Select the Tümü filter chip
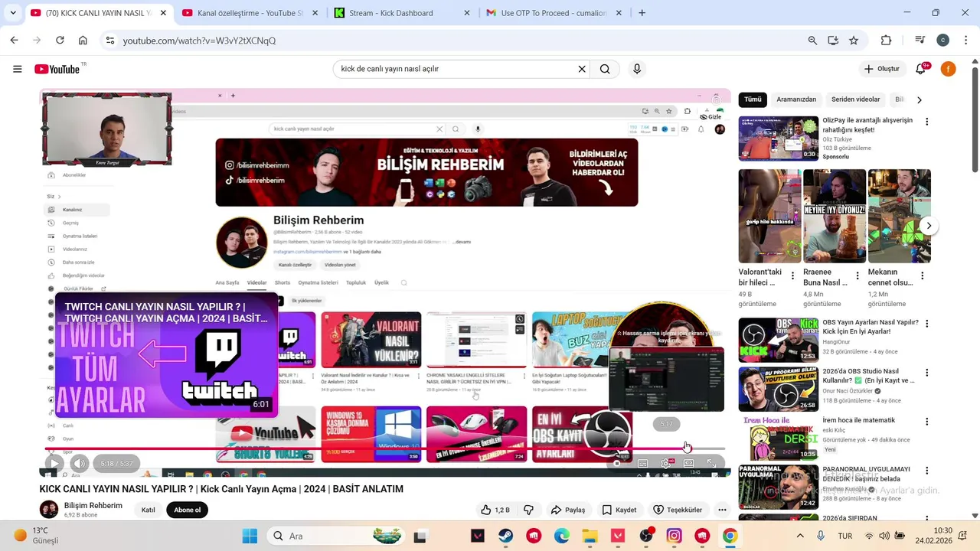The width and height of the screenshot is (980, 551). click(x=753, y=99)
